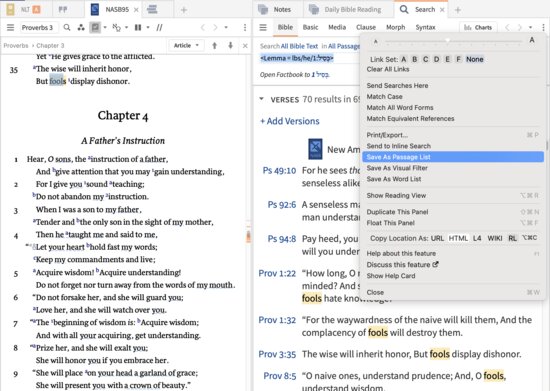
Task: Open the parallel resources icon
Action: (81, 27)
